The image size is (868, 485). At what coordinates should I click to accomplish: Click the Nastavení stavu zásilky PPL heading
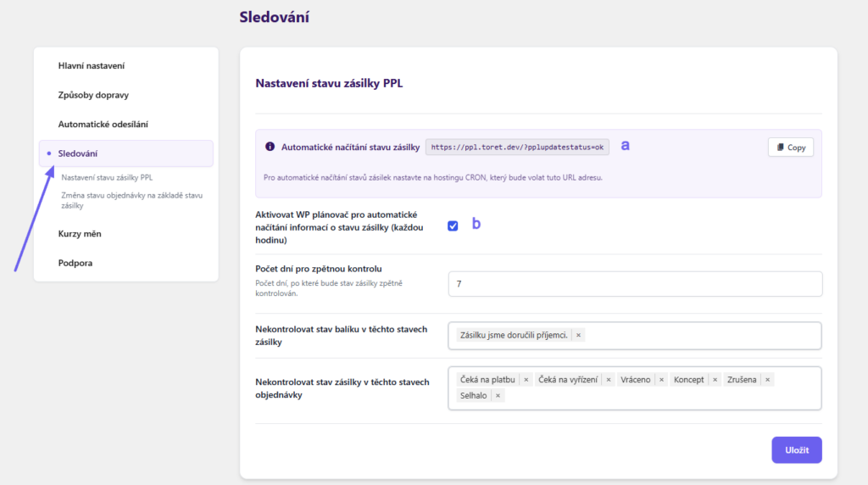[x=329, y=83]
